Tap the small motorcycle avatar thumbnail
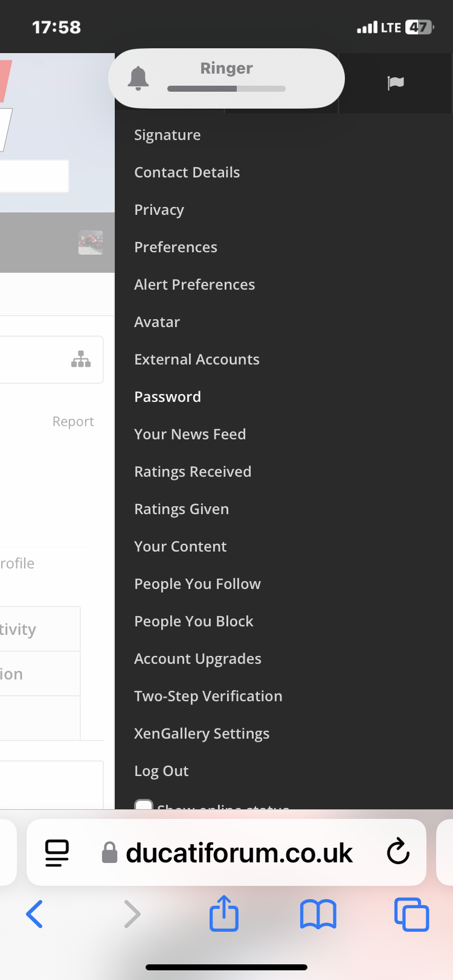The image size is (453, 980). coord(91,243)
